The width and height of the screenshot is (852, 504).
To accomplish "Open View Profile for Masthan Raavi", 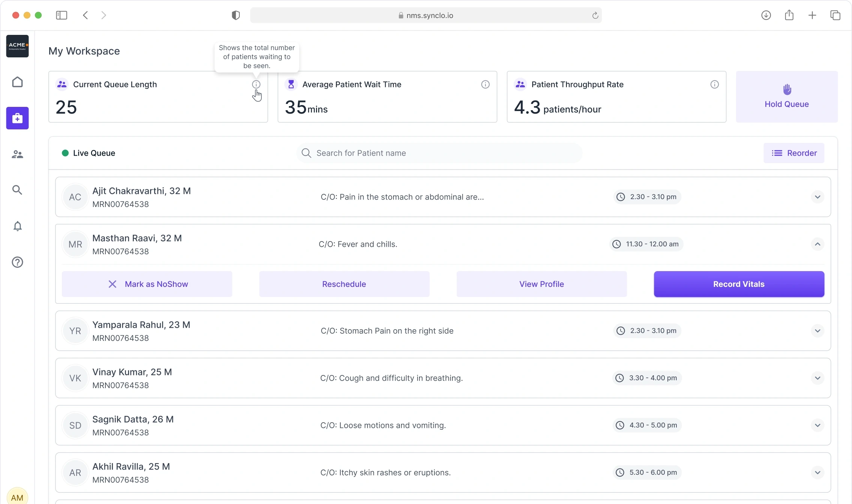I will tap(542, 284).
